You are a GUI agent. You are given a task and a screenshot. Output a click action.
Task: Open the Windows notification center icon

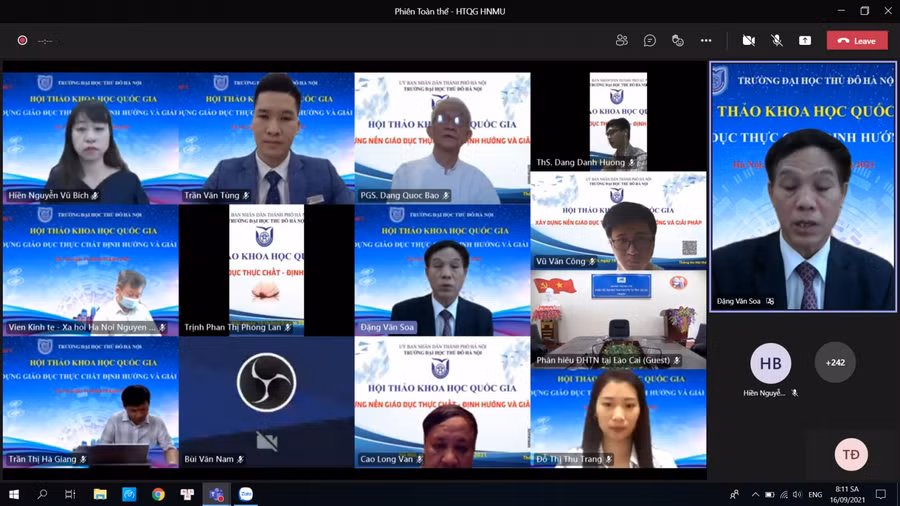(x=881, y=494)
